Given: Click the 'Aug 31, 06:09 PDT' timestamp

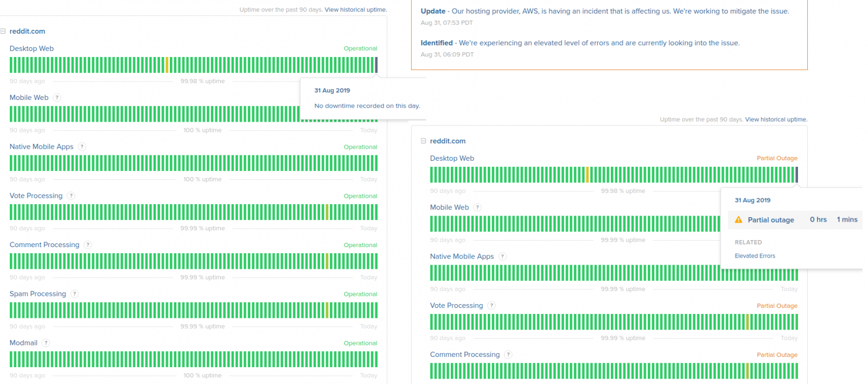Looking at the screenshot, I should tap(447, 54).
